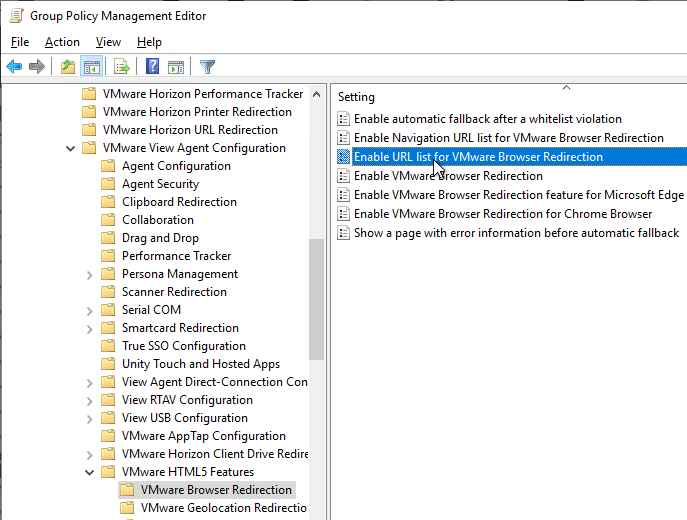Sort list by Setting column header
This screenshot has height=520, width=687.
tap(356, 97)
